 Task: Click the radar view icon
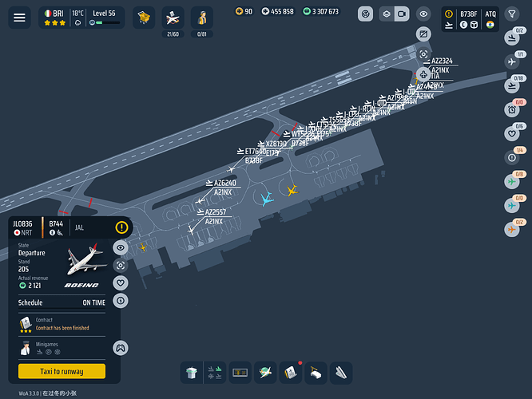point(365,14)
